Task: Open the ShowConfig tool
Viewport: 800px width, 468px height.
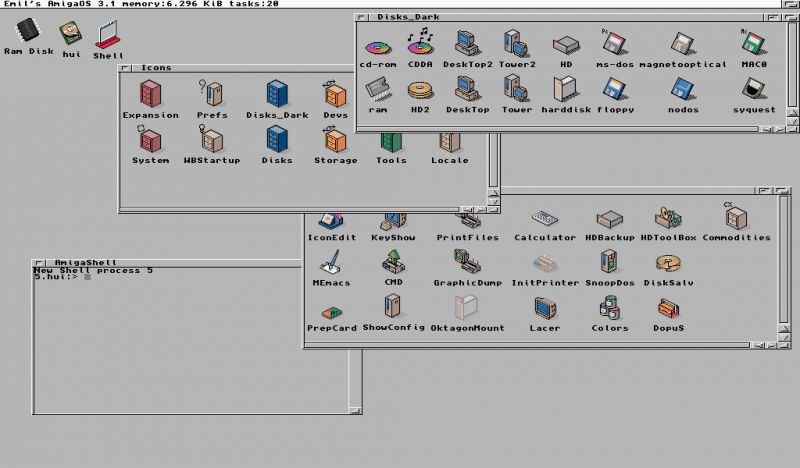Action: 393,306
